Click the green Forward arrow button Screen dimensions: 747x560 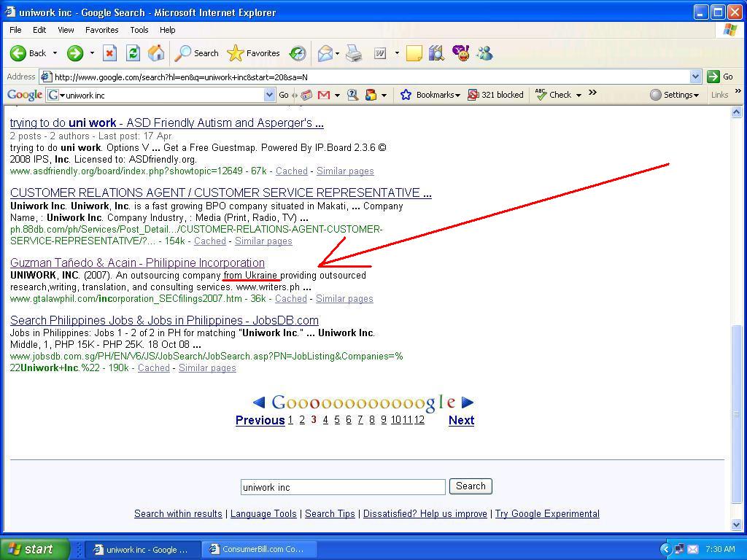point(75,53)
